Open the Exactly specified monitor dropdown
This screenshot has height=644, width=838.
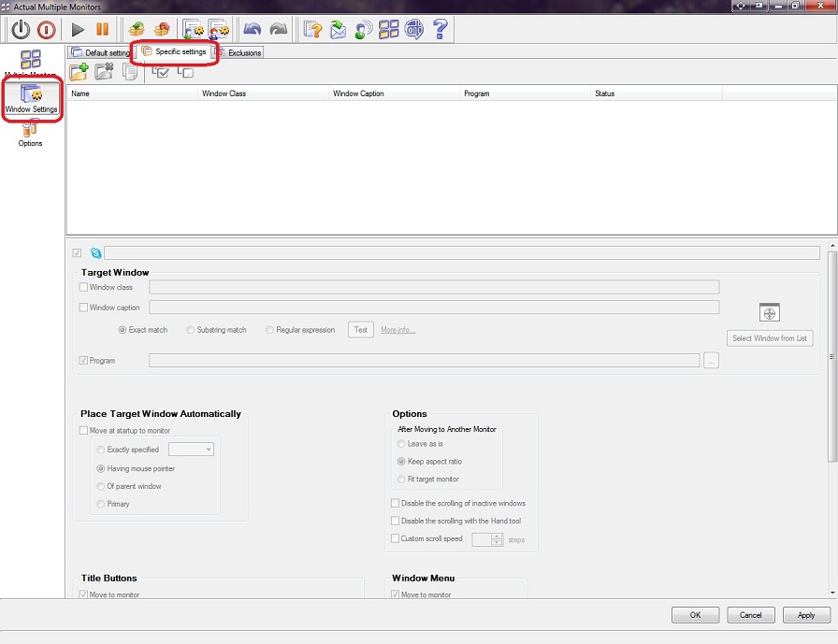[x=191, y=450]
